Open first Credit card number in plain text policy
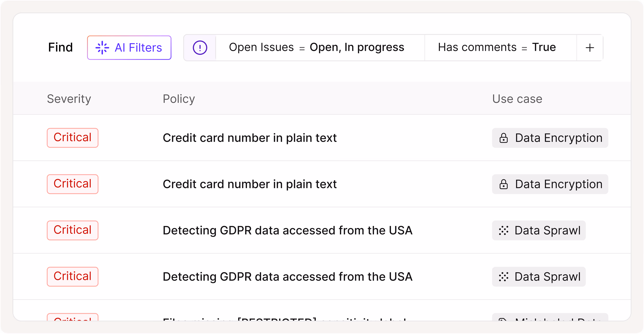Screen dimensions: 644x334 [250, 138]
